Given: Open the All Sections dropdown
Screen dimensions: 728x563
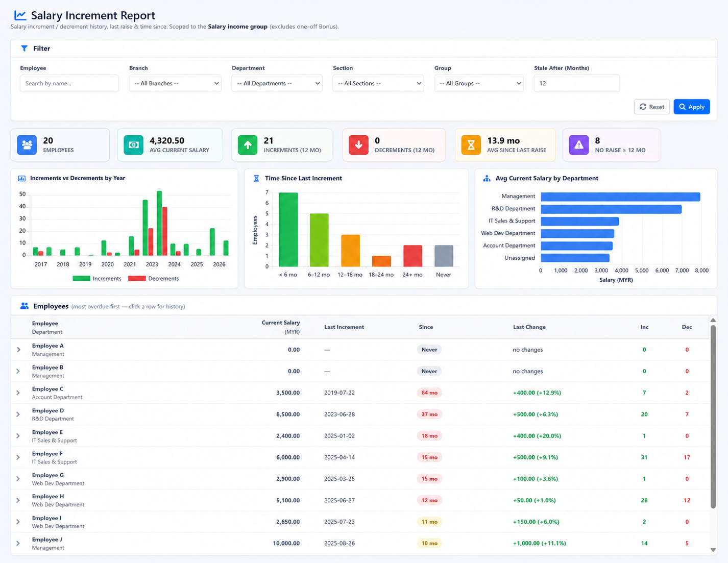Looking at the screenshot, I should pos(378,83).
